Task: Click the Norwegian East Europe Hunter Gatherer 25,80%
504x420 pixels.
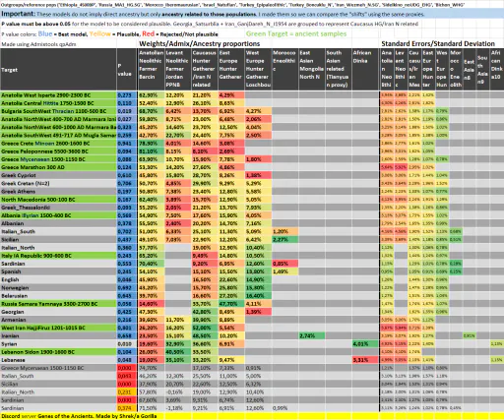Action: (x=231, y=288)
